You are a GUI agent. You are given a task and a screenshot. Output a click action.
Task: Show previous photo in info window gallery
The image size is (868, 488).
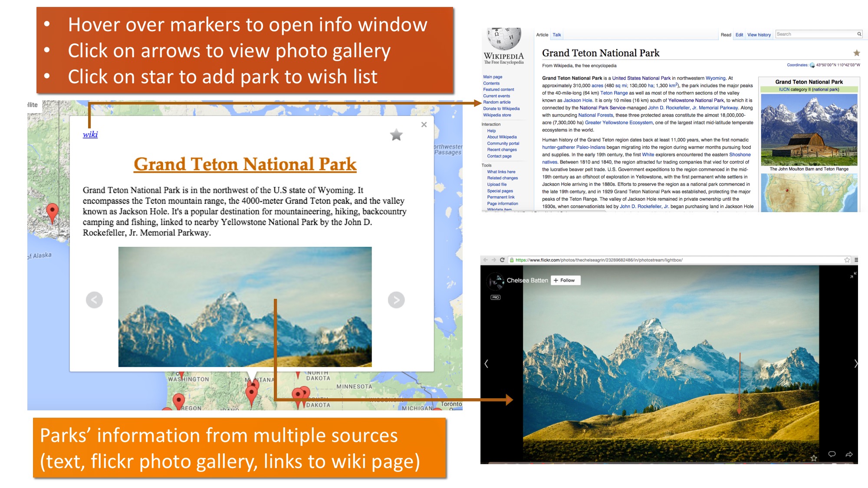pos(94,300)
